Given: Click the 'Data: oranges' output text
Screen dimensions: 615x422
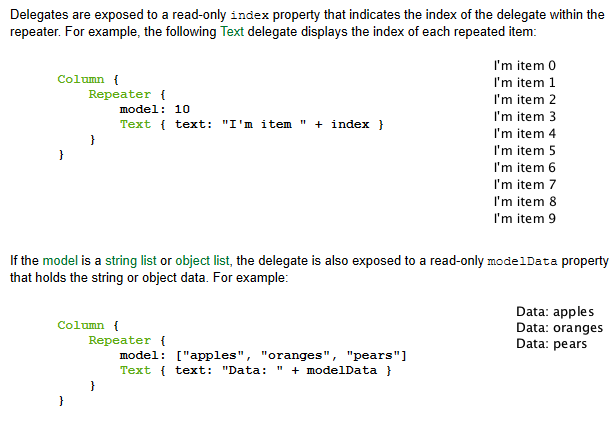Looking at the screenshot, I should (559, 328).
